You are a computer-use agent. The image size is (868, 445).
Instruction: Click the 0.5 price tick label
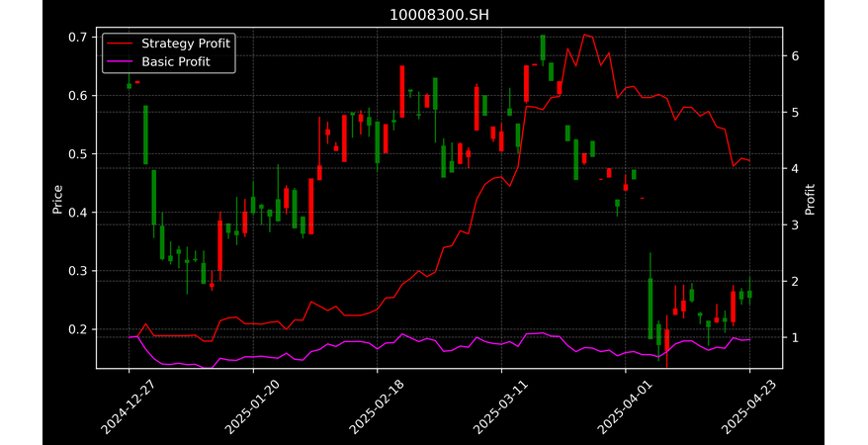79,154
